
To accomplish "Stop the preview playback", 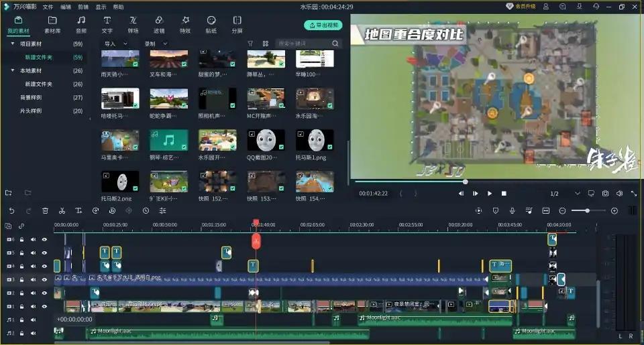I will pyautogui.click(x=504, y=193).
